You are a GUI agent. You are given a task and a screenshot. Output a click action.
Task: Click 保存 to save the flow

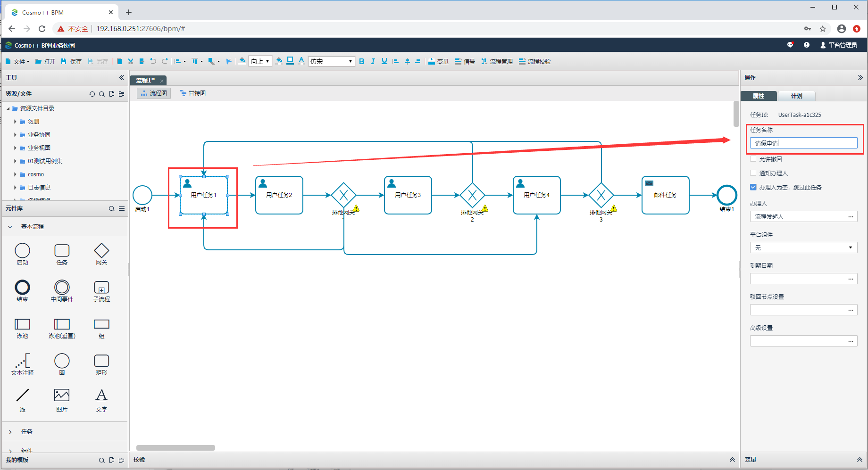[x=71, y=61]
